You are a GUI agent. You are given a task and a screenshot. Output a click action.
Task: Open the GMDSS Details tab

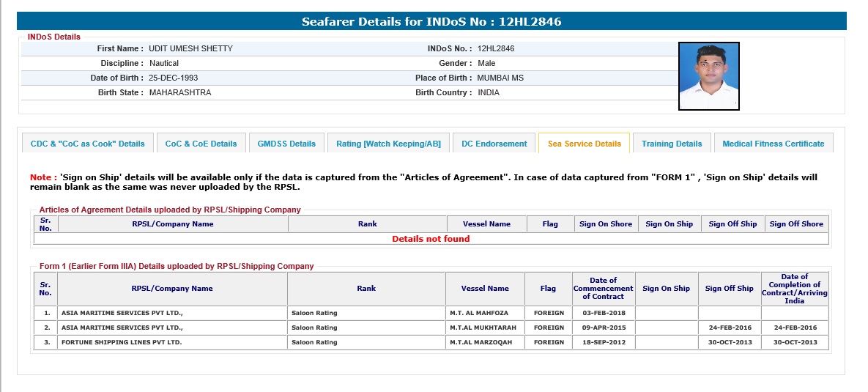point(286,144)
